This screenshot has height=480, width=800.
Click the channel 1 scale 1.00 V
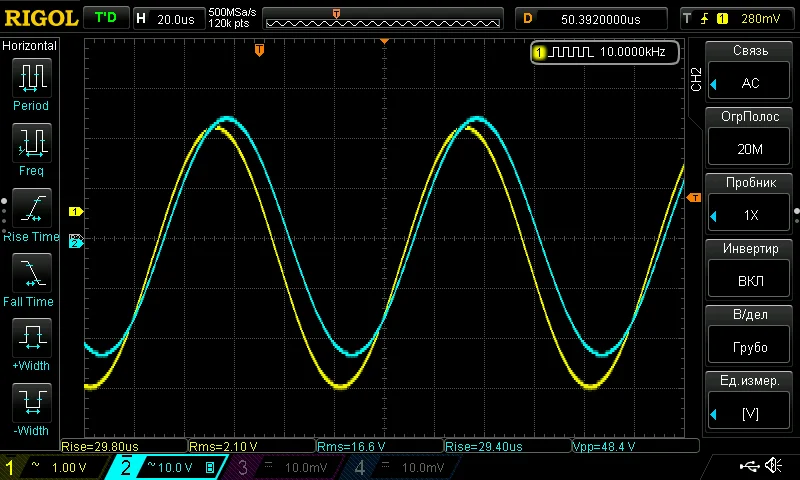pos(69,468)
